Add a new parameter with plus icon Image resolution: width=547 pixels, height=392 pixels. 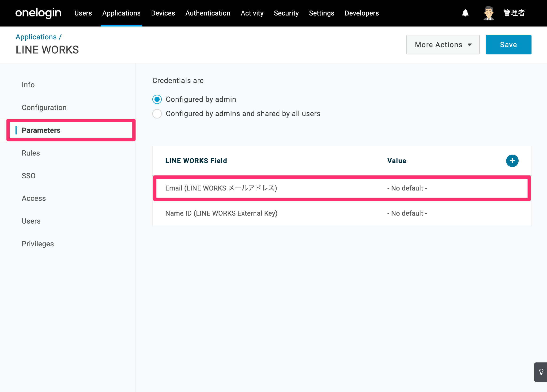[x=512, y=161]
